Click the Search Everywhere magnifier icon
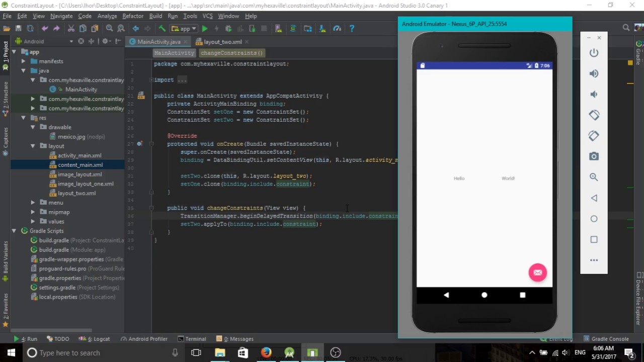Image resolution: width=644 pixels, height=362 pixels. point(626,28)
